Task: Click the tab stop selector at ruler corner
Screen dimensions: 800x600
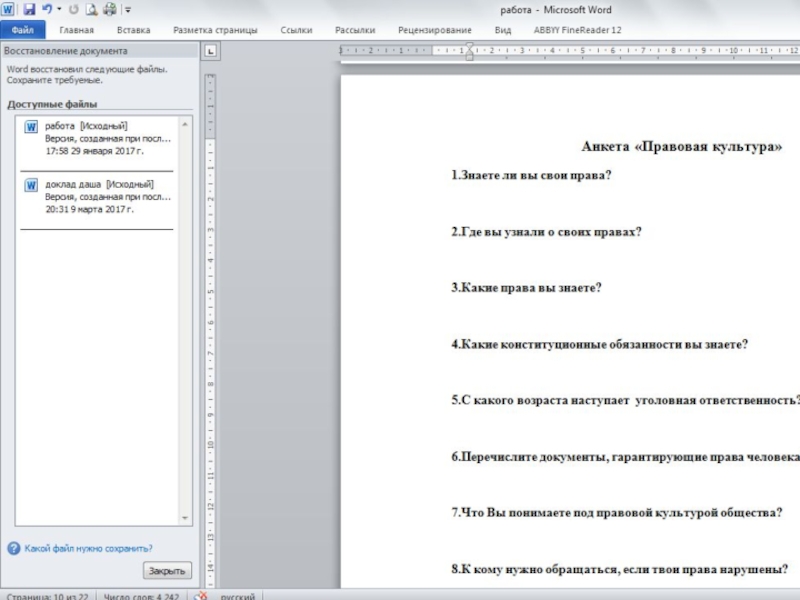Action: [210, 50]
